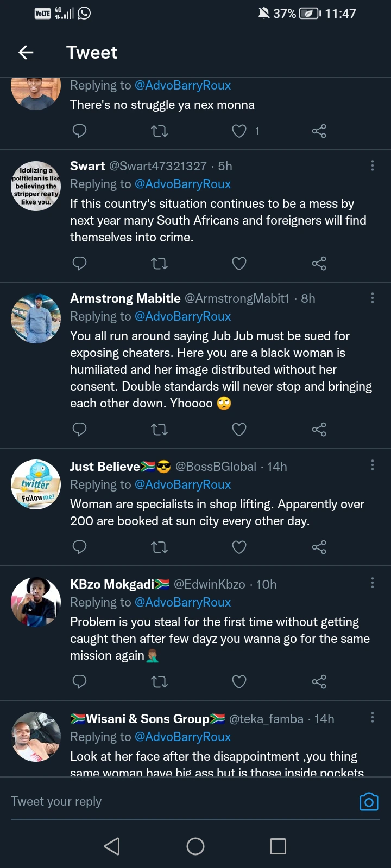Screen dimensions: 391x868
Task: Like Swart's tweet
Action: [239, 264]
